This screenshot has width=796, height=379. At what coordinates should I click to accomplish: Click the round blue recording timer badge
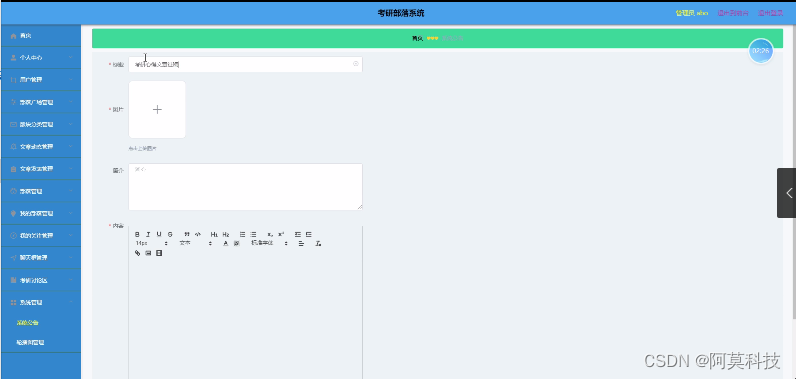[x=760, y=51]
